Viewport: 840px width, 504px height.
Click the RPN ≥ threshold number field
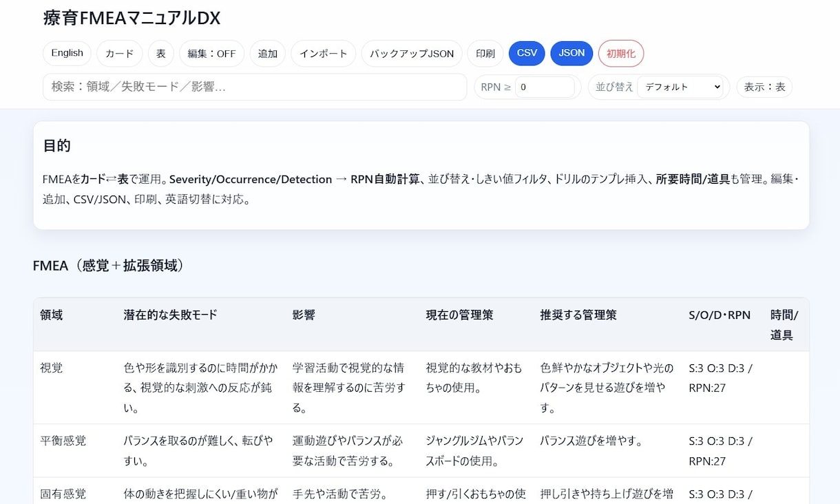tap(545, 87)
